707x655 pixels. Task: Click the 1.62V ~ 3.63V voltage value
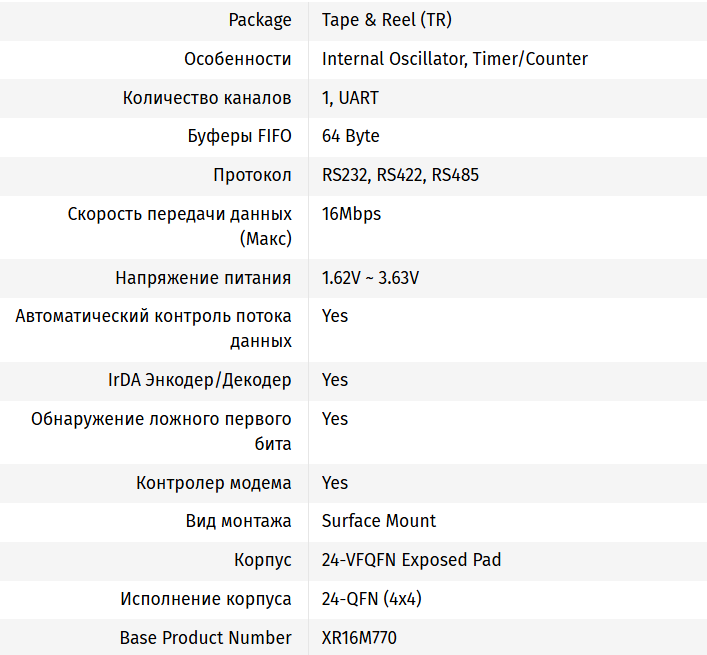370,278
